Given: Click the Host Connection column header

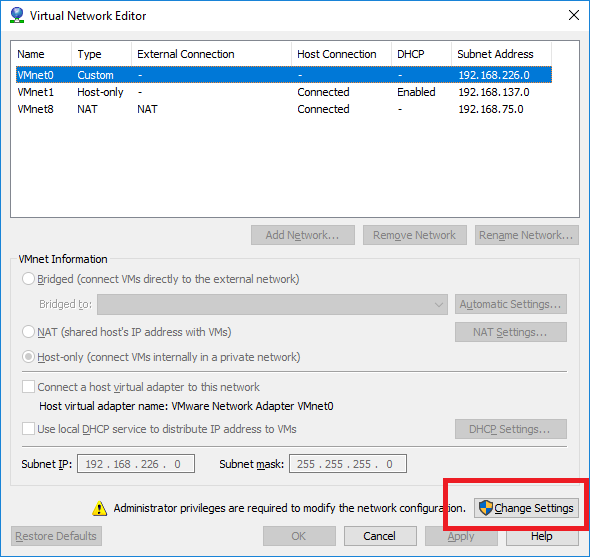Looking at the screenshot, I should [x=341, y=54].
